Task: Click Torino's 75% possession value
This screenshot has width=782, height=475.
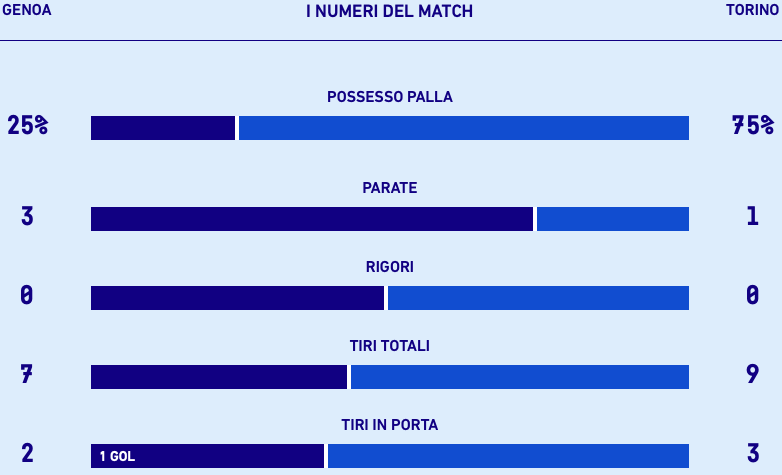Action: coord(752,126)
